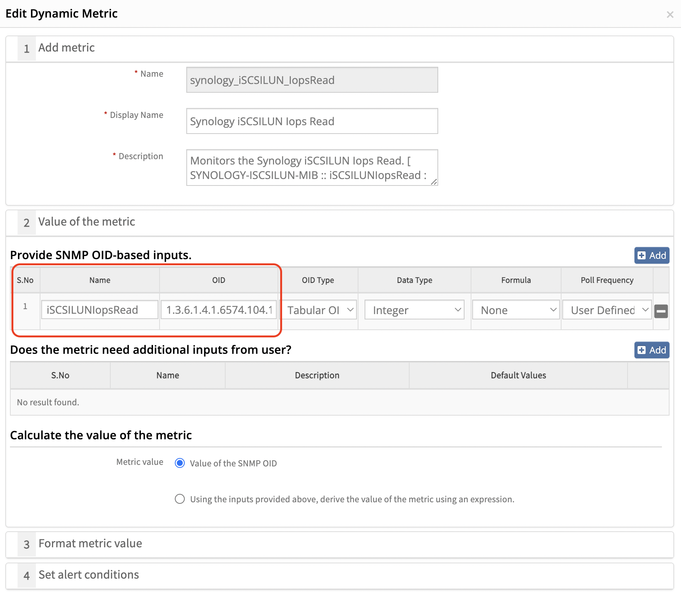681x616 pixels.
Task: Open the Formula None dropdown
Action: tap(516, 310)
